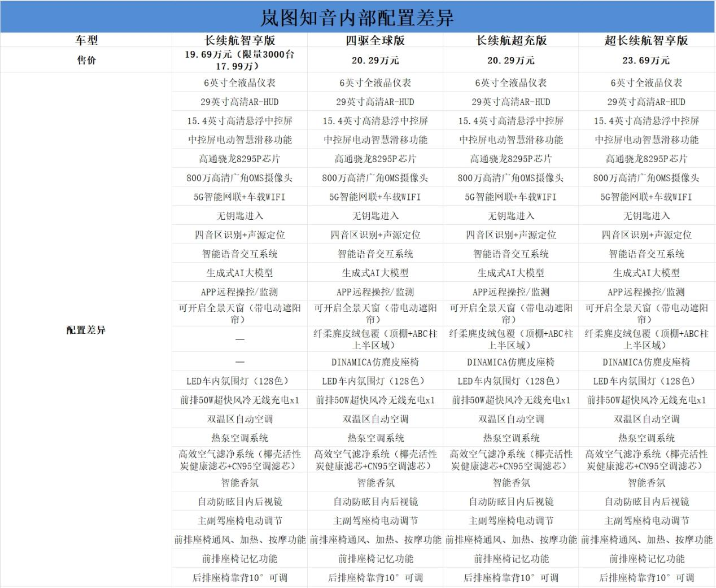
Task: Select 热泵空调系统 in the 四驱全球版 column
Action: point(375,438)
